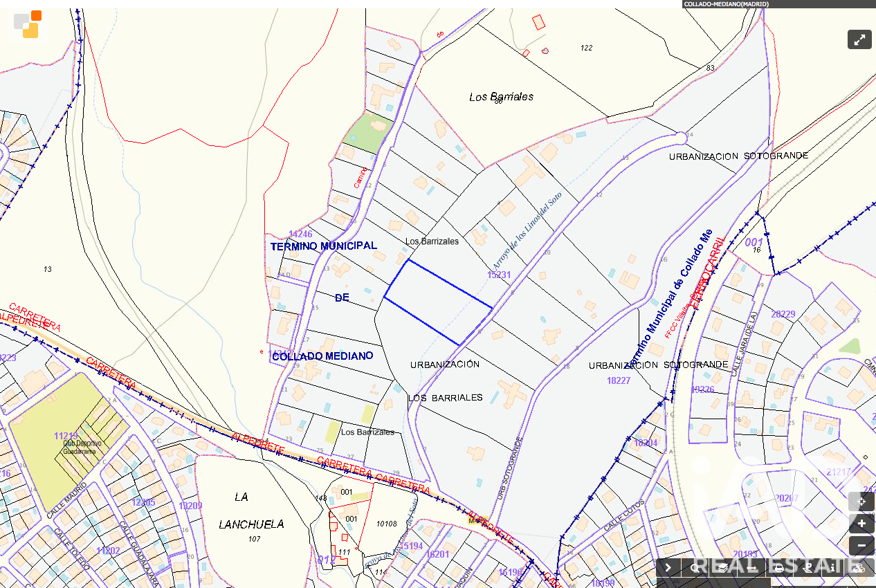
Task: Open the magnifier search tool
Action: point(695,567)
